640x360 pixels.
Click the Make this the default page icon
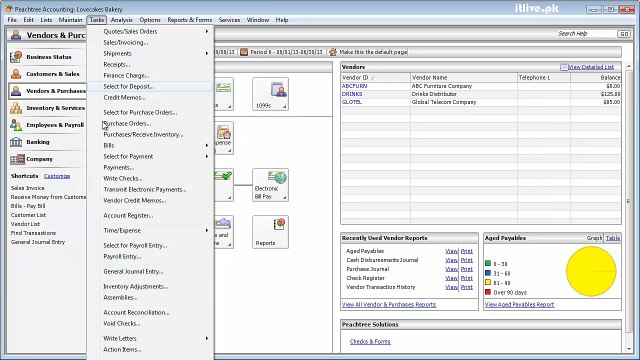click(333, 52)
